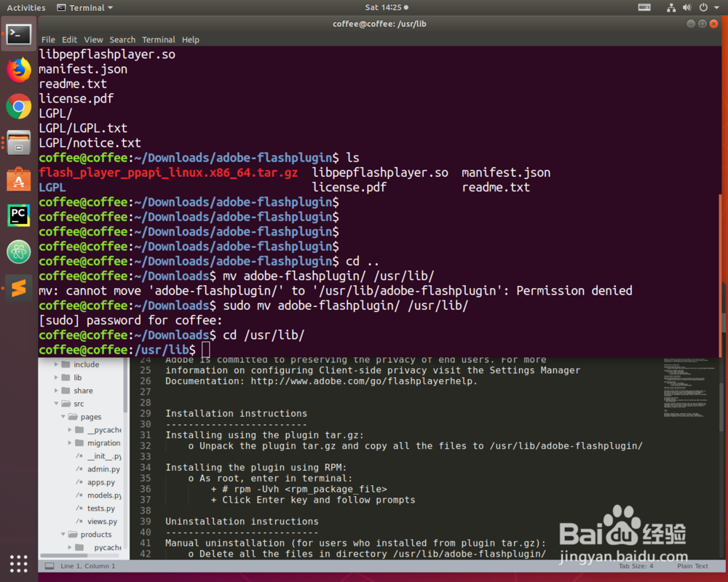The height and width of the screenshot is (582, 728).
Task: Launch Google Chrome from the dock
Action: tap(19, 106)
